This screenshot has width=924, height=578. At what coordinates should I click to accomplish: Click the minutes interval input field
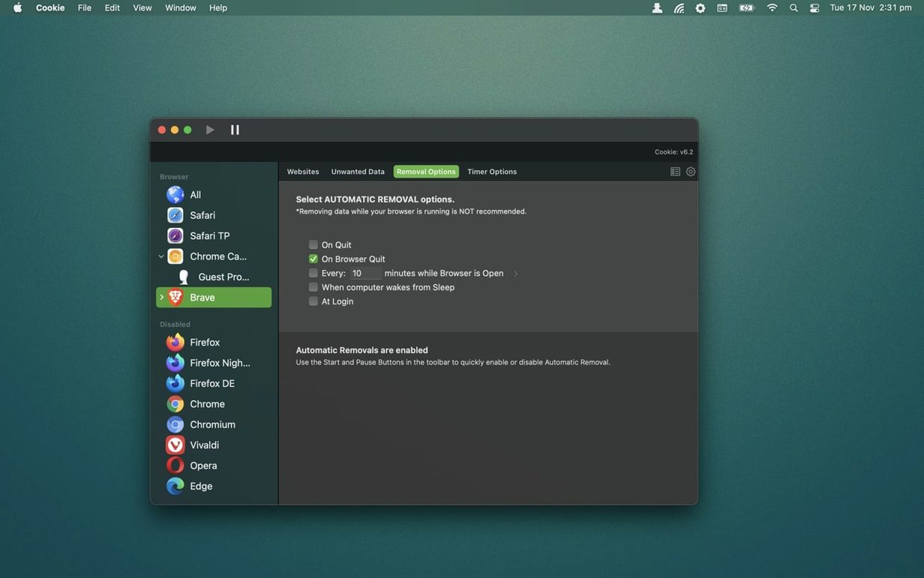pos(366,274)
